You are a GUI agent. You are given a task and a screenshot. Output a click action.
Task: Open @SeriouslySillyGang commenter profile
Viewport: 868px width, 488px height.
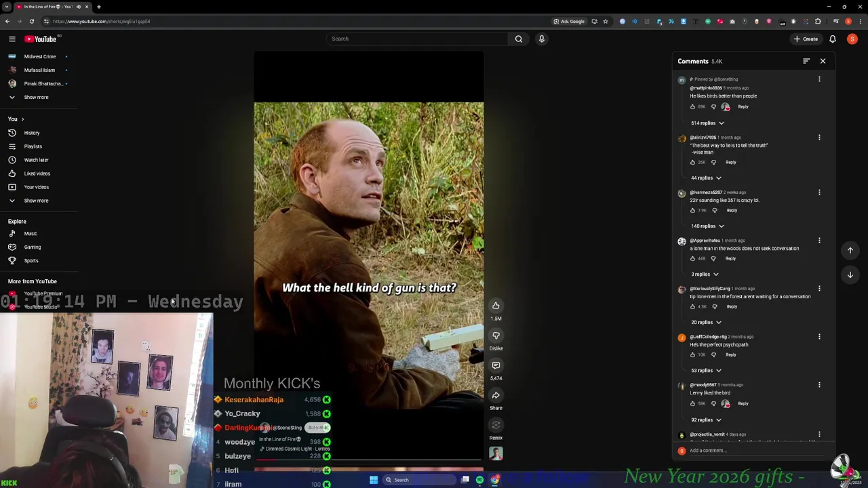click(x=710, y=289)
